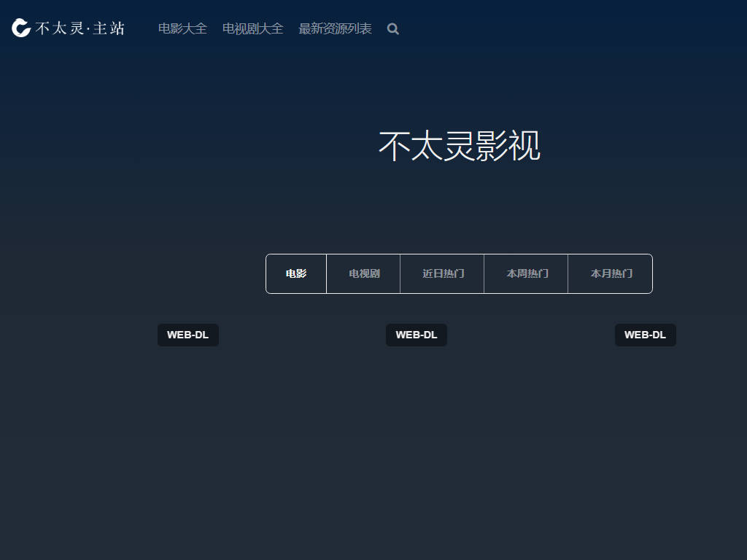
Task: Open 电影大全 from the navigation menu
Action: [182, 29]
